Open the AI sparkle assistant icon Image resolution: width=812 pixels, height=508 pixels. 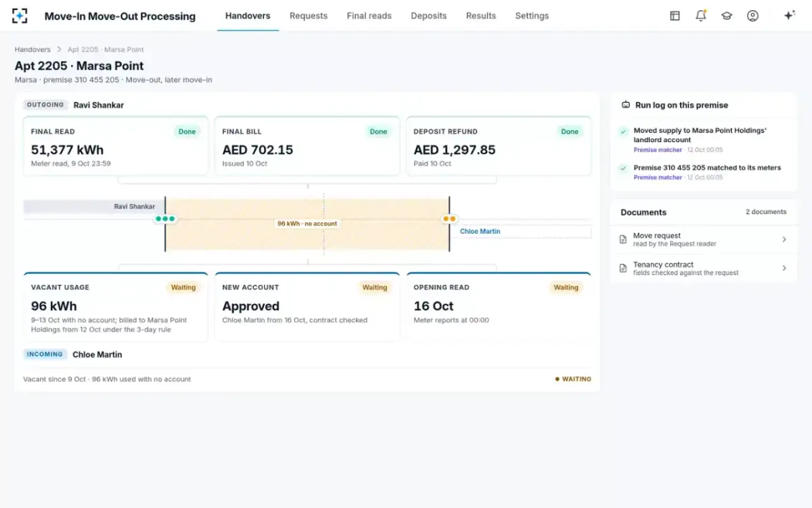coord(789,16)
